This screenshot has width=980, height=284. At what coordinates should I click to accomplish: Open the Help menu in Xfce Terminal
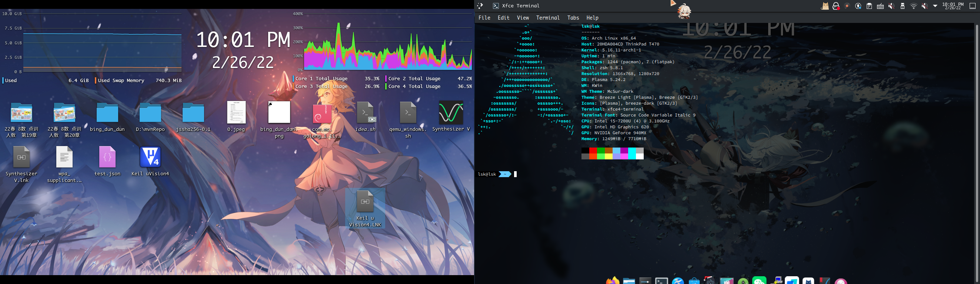click(x=592, y=18)
